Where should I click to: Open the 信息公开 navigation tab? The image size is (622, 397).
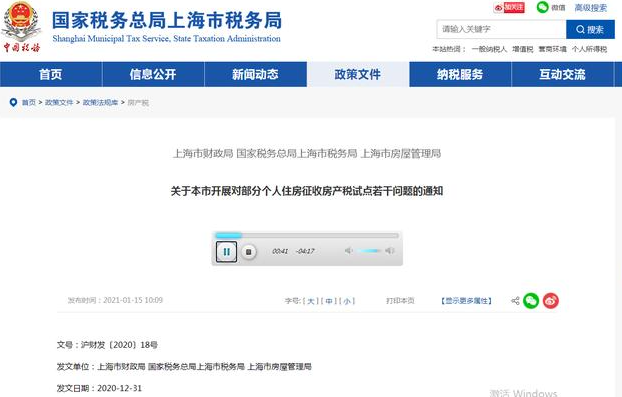pos(153,74)
